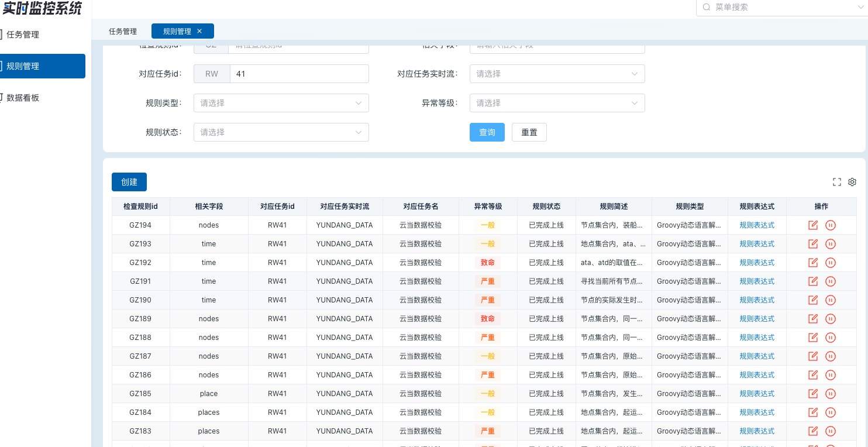Open 规则表达式 link for GZ189

757,319
